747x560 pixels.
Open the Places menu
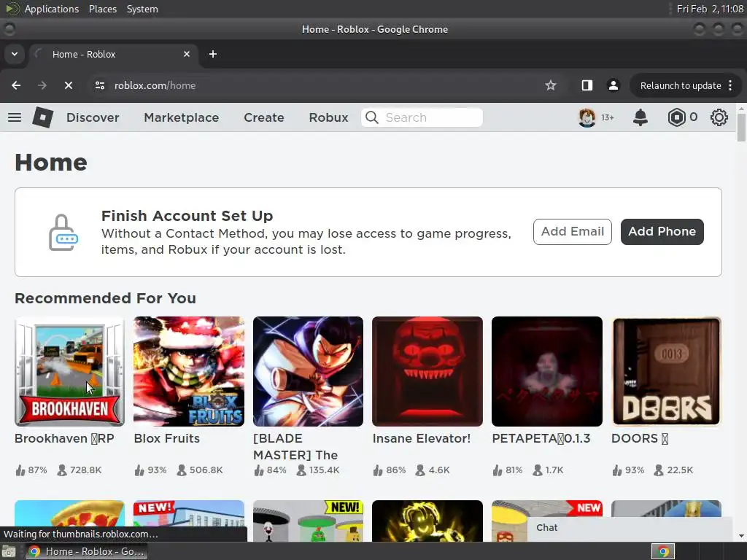102,9
